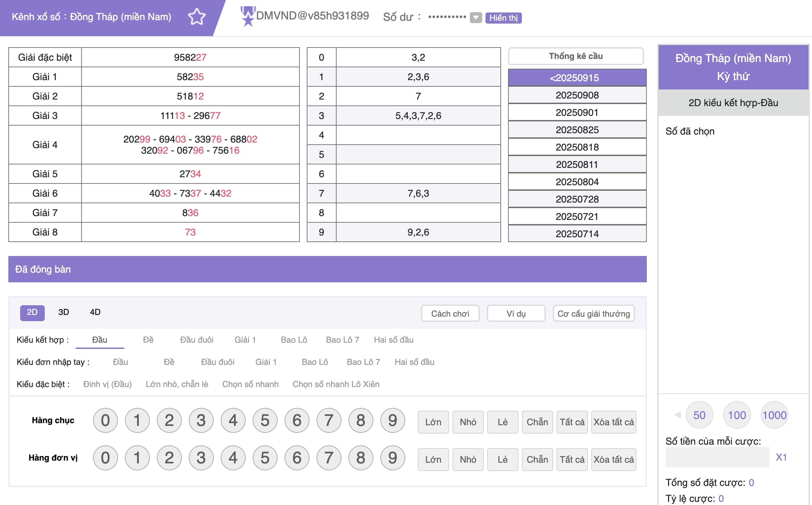This screenshot has height=505, width=812.
Task: Open the Cách chơi instructions
Action: point(450,314)
